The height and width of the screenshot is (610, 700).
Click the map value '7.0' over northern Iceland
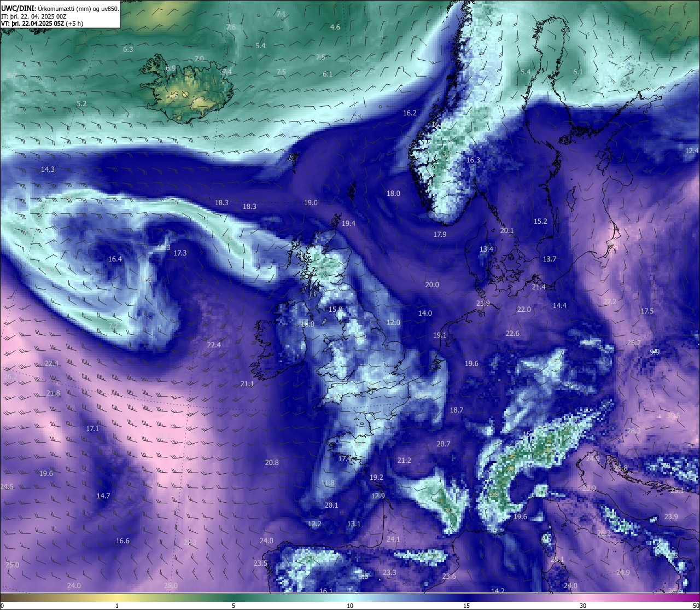tap(199, 59)
